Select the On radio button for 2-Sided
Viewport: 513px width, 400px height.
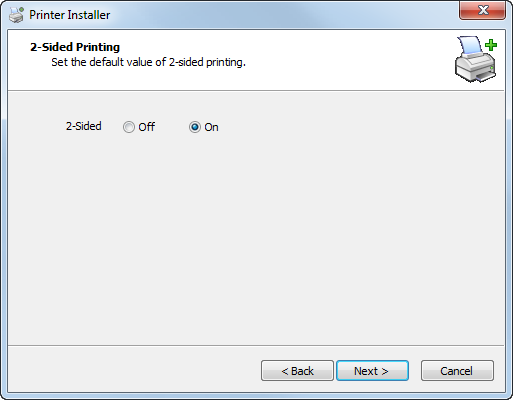click(195, 127)
